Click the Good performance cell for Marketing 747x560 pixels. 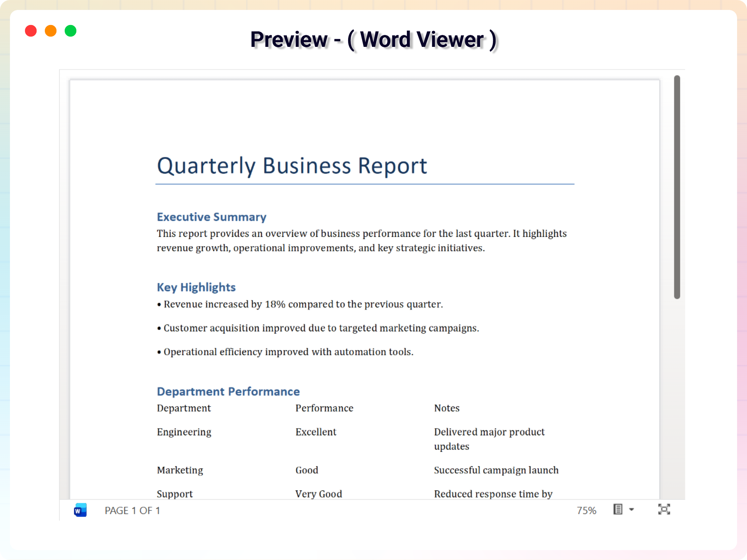307,470
